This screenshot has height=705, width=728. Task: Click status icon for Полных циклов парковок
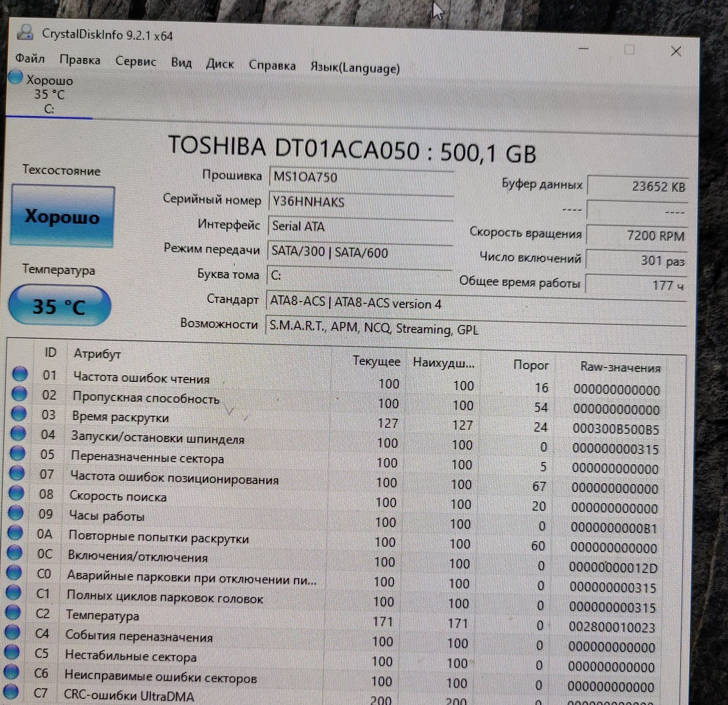[14, 592]
